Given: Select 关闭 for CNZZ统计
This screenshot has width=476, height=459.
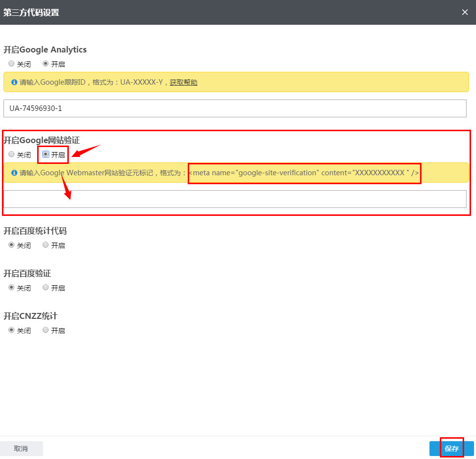Looking at the screenshot, I should tap(11, 330).
